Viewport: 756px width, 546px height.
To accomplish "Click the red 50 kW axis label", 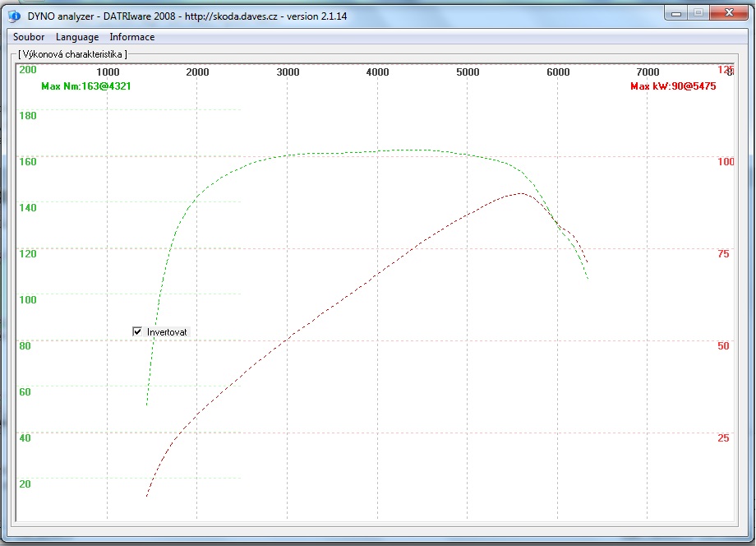I will [x=723, y=346].
